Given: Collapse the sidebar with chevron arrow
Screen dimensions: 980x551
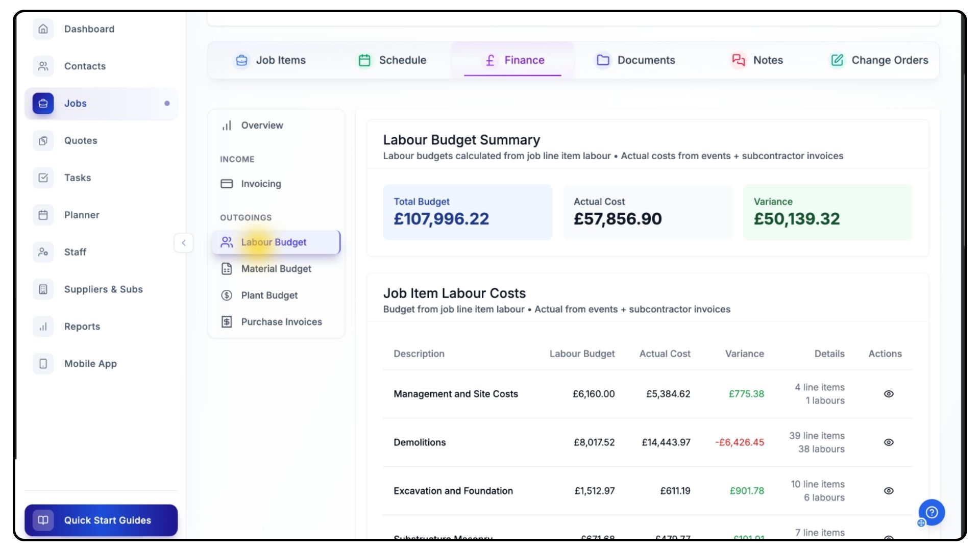Looking at the screenshot, I should pyautogui.click(x=184, y=243).
